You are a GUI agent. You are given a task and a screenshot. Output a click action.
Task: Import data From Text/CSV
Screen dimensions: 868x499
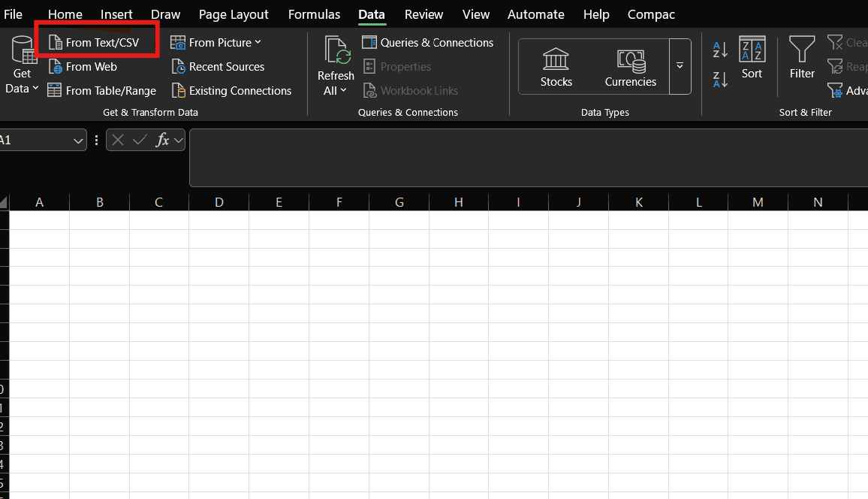coord(94,43)
